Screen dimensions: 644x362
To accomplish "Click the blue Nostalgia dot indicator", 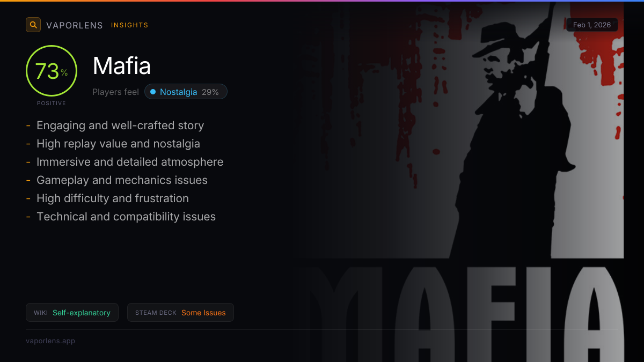I will click(153, 92).
